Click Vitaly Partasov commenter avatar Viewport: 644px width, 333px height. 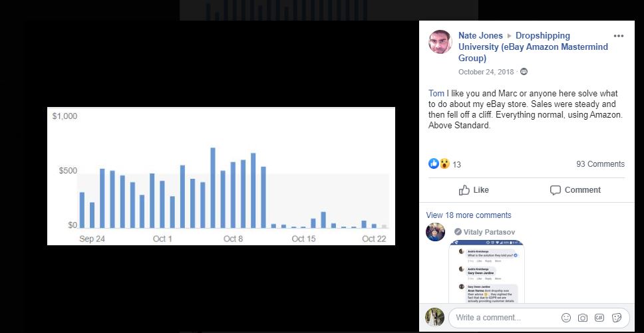click(x=436, y=232)
